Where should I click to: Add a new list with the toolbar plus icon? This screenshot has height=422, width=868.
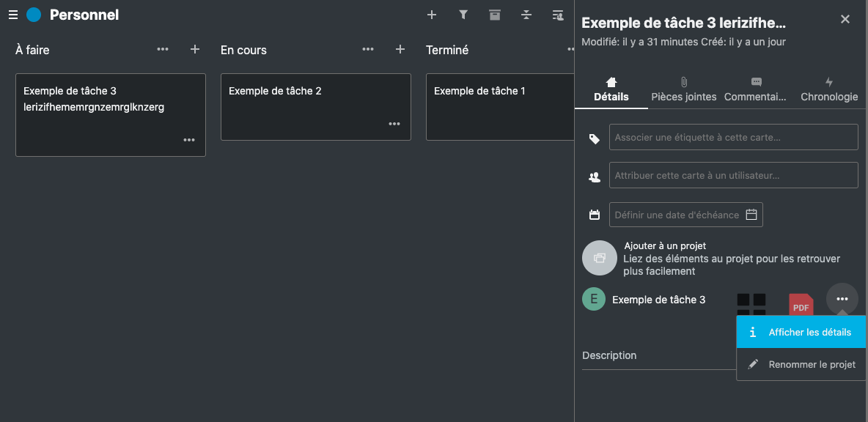tap(432, 15)
